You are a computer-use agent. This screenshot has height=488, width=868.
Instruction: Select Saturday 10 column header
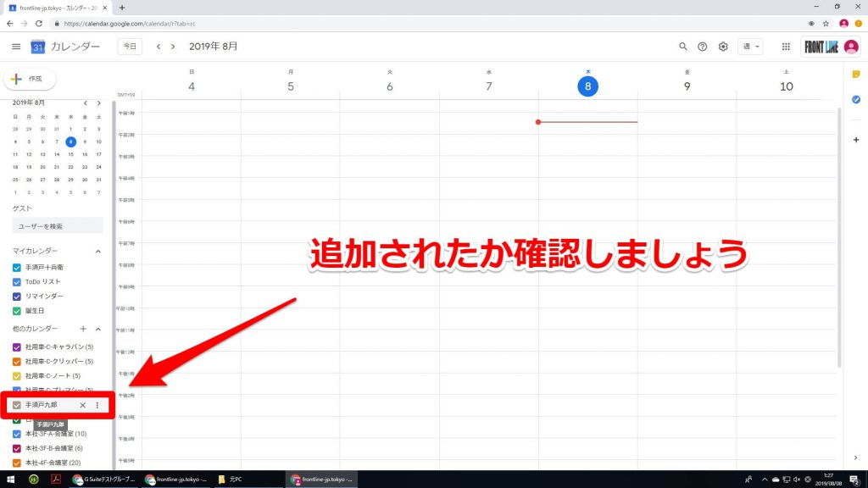click(x=786, y=86)
